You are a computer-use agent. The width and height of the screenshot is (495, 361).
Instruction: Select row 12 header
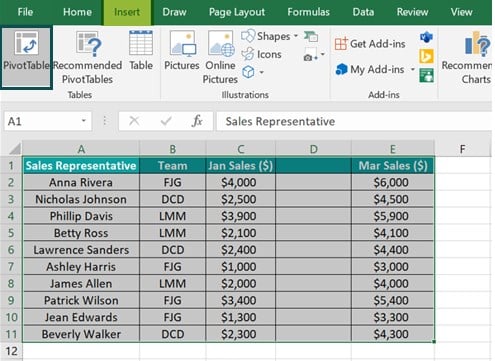pos(11,351)
